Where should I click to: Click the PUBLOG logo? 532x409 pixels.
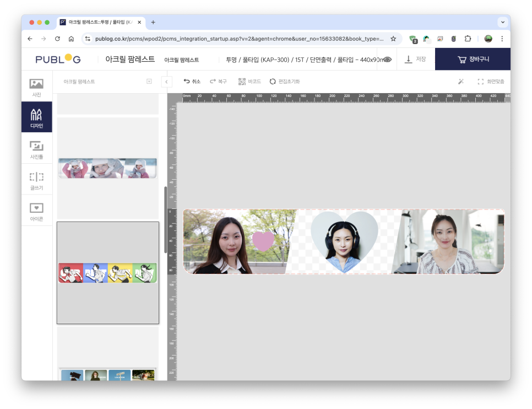[58, 59]
